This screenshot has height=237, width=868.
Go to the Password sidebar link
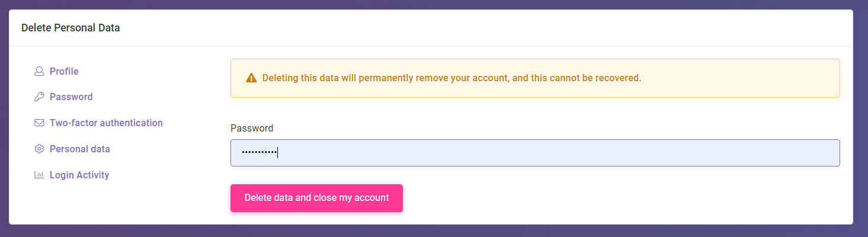[x=71, y=97]
